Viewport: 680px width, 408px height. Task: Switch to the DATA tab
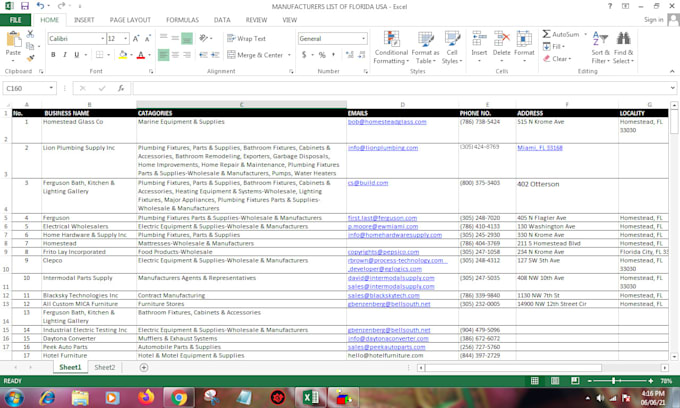coord(222,20)
